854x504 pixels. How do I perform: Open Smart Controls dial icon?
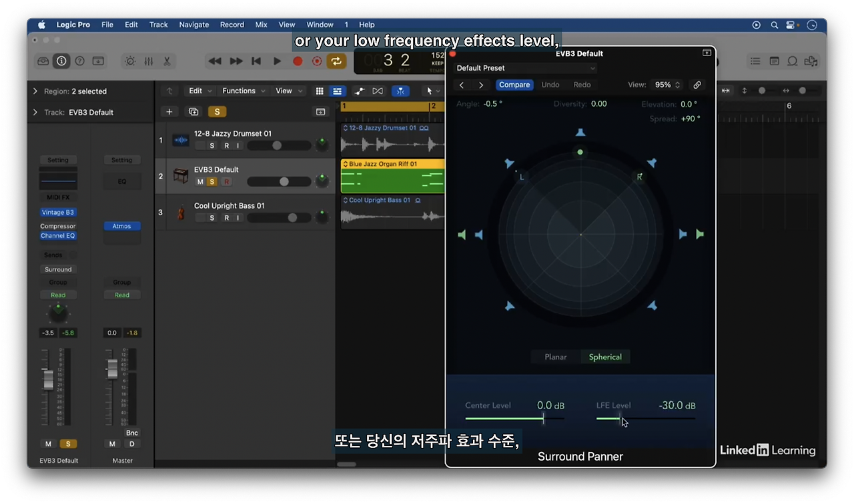(130, 61)
